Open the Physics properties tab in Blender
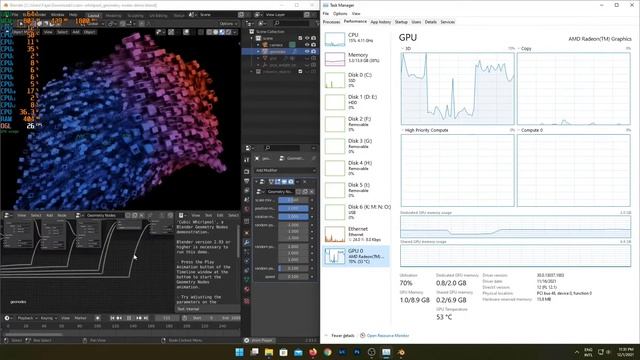 [x=247, y=261]
